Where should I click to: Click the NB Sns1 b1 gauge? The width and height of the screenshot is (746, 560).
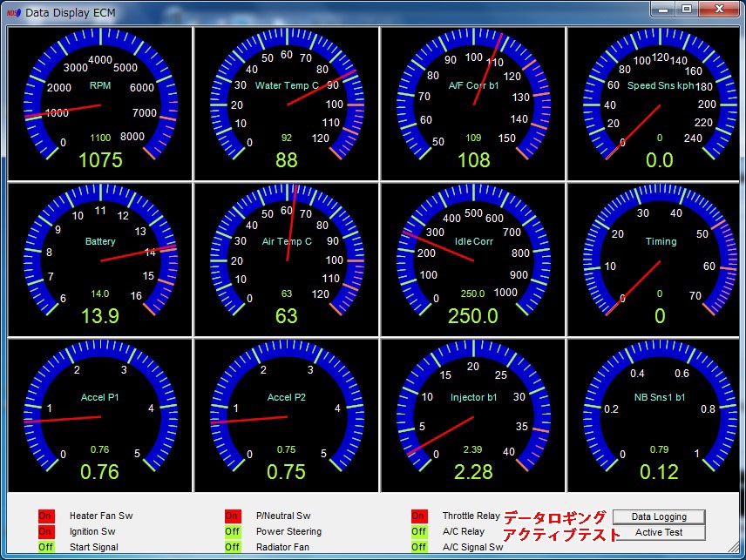pos(660,415)
